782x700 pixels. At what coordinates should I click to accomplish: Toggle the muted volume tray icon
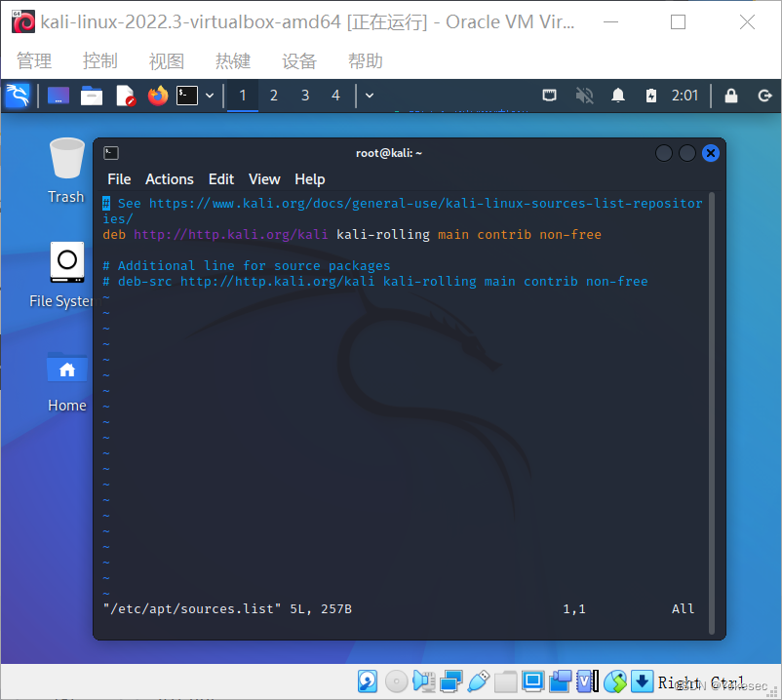pyautogui.click(x=584, y=96)
